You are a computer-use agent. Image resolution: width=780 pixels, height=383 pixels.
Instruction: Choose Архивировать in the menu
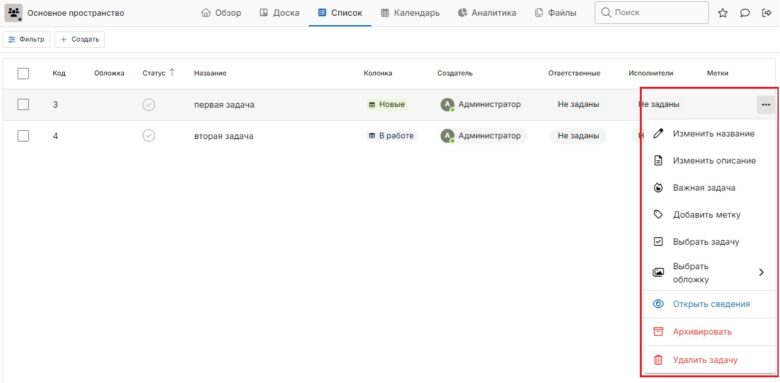[x=709, y=332]
